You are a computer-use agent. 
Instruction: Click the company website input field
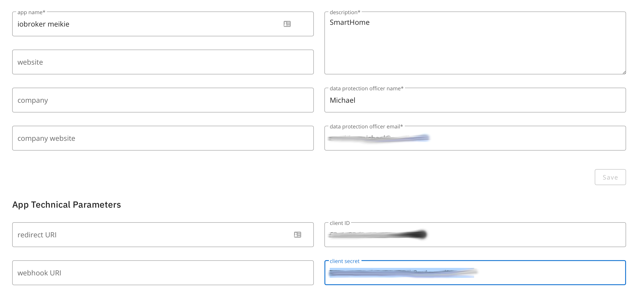tap(163, 138)
